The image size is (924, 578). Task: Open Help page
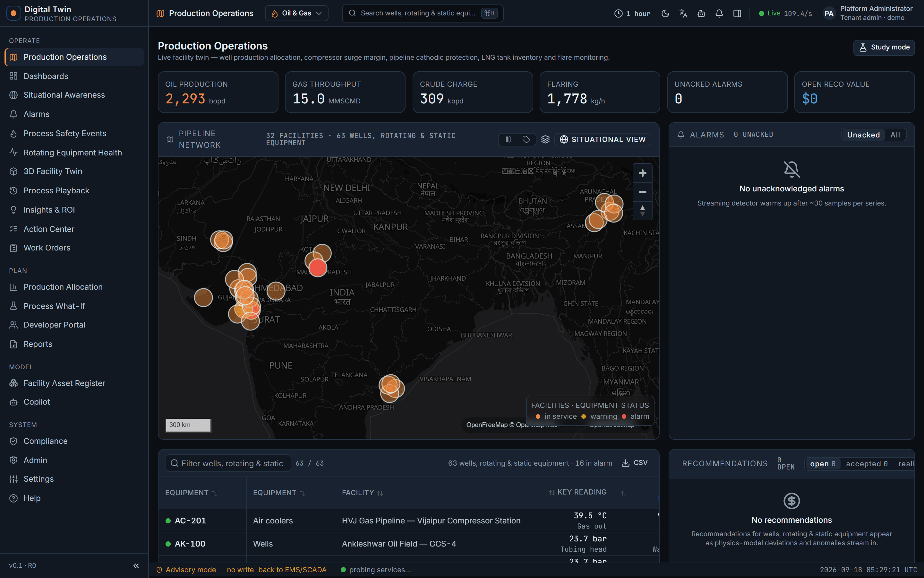point(74,498)
